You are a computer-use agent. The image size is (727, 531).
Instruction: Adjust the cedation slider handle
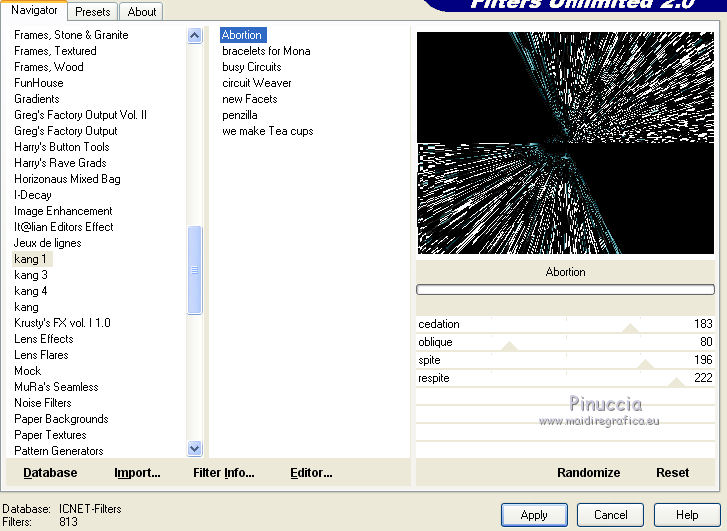coord(630,328)
